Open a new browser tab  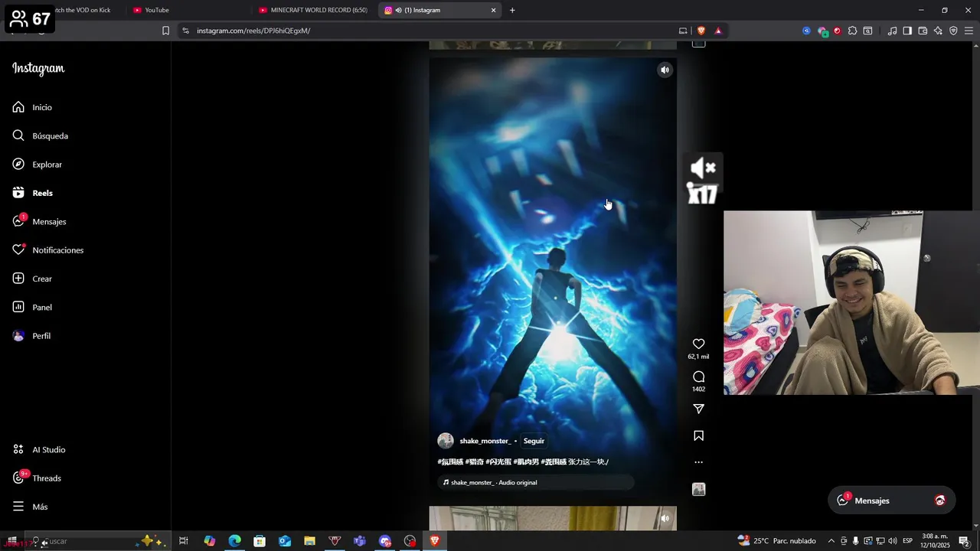[x=512, y=10]
